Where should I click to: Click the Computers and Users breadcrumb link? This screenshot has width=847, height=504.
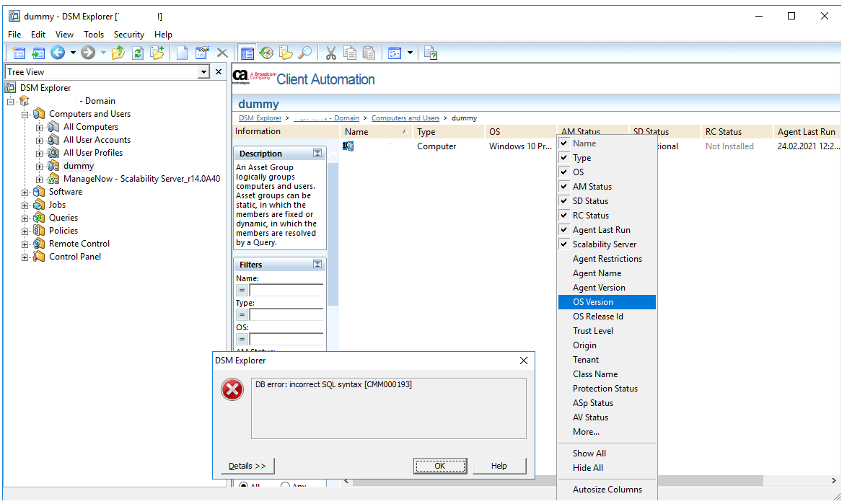405,118
